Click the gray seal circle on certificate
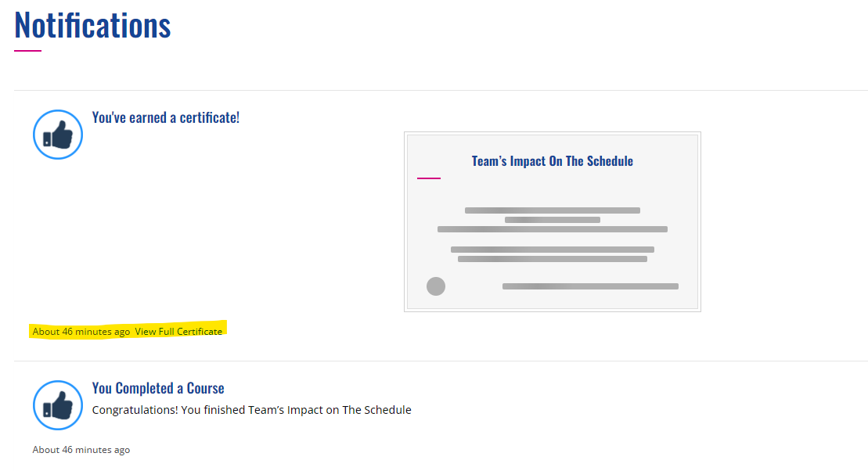Screen dimensions: 868x471 tap(436, 286)
